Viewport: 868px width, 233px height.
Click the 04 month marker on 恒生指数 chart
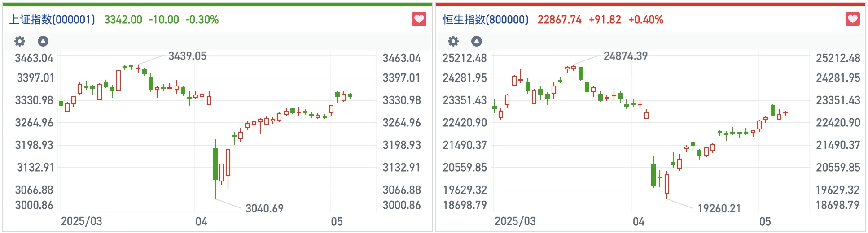pyautogui.click(x=638, y=222)
